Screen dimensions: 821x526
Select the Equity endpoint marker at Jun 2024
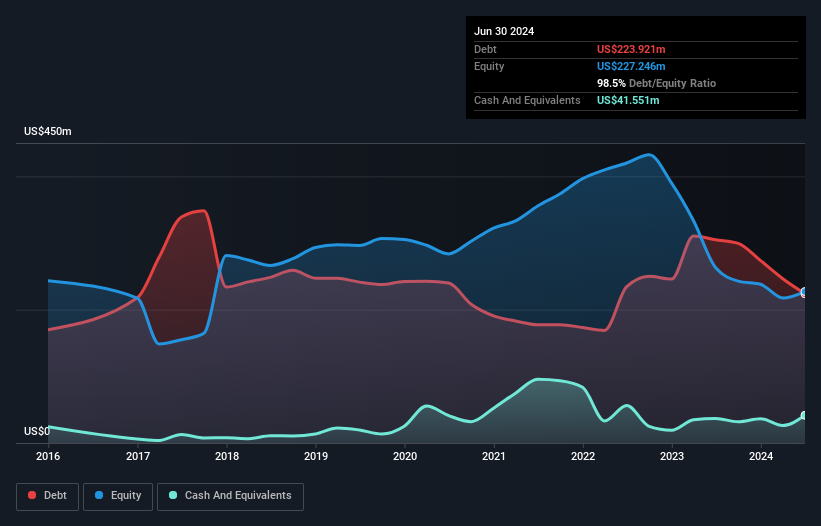[804, 292]
